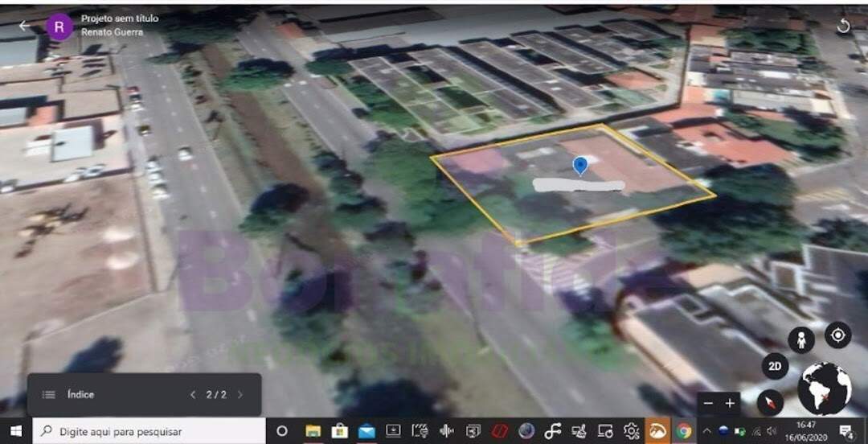This screenshot has width=868, height=444.
Task: Open the Voice Recorder taskbar icon
Action: (x=447, y=431)
